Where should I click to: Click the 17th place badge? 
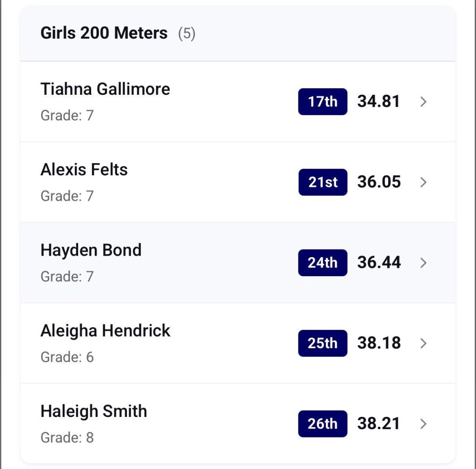tap(323, 102)
